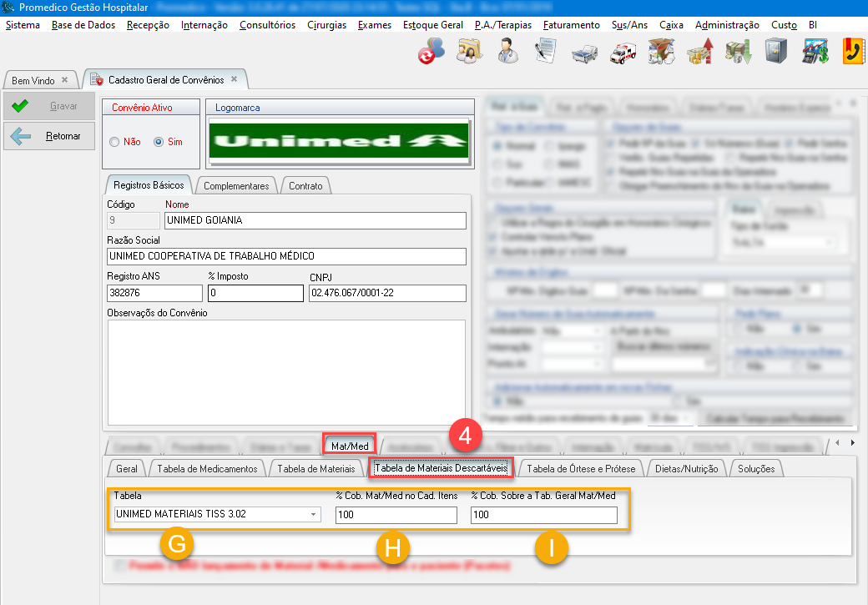Image resolution: width=868 pixels, height=605 pixels.
Task: Click the financial chart with dollar icon
Action: (815, 51)
